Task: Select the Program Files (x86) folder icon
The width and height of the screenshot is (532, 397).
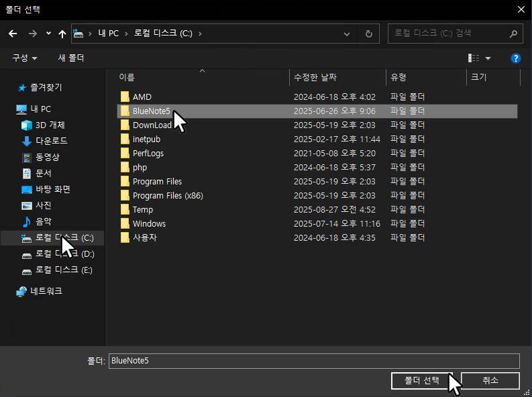Action: pos(125,195)
